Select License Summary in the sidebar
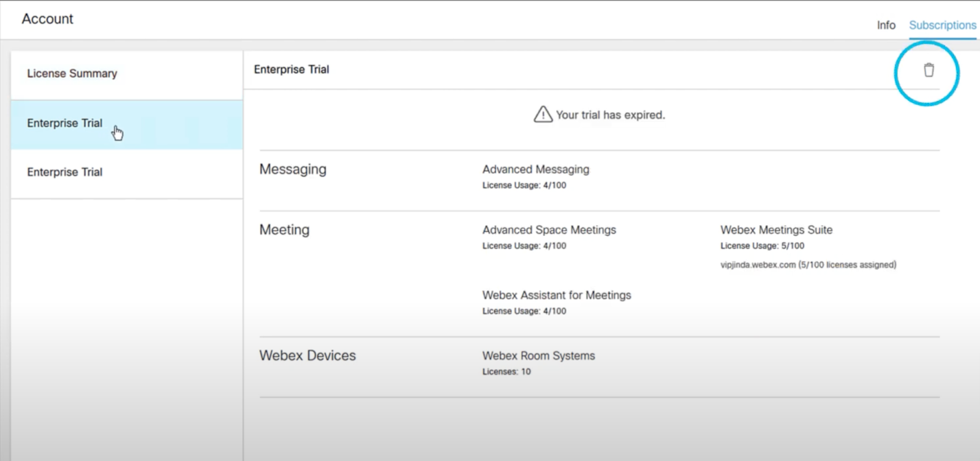Screen dimensions: 980x461 pyautogui.click(x=127, y=75)
